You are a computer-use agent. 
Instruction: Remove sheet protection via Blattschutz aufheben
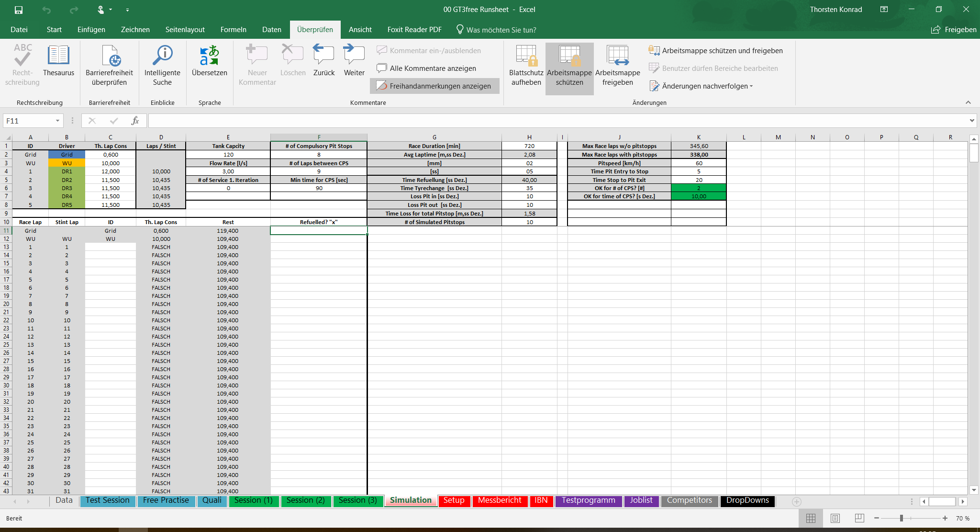(x=525, y=67)
